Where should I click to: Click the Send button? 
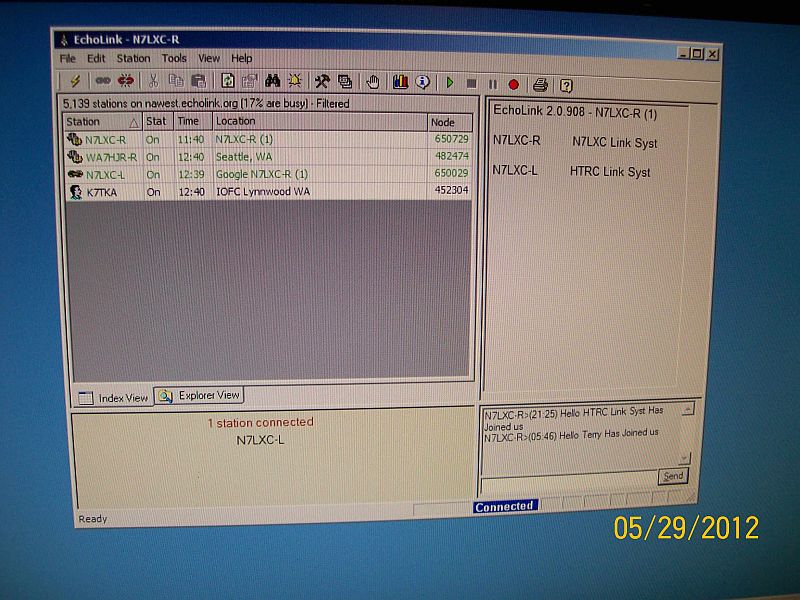(x=673, y=476)
